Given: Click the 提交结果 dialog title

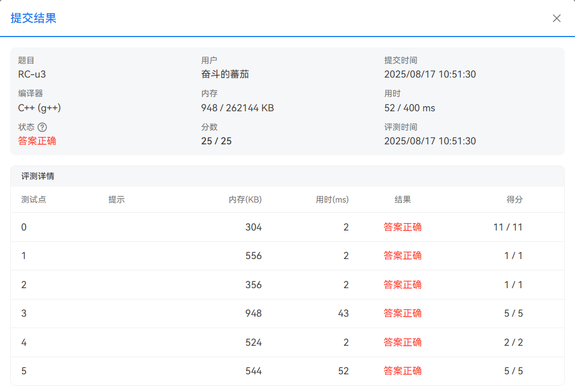Looking at the screenshot, I should 33,18.
